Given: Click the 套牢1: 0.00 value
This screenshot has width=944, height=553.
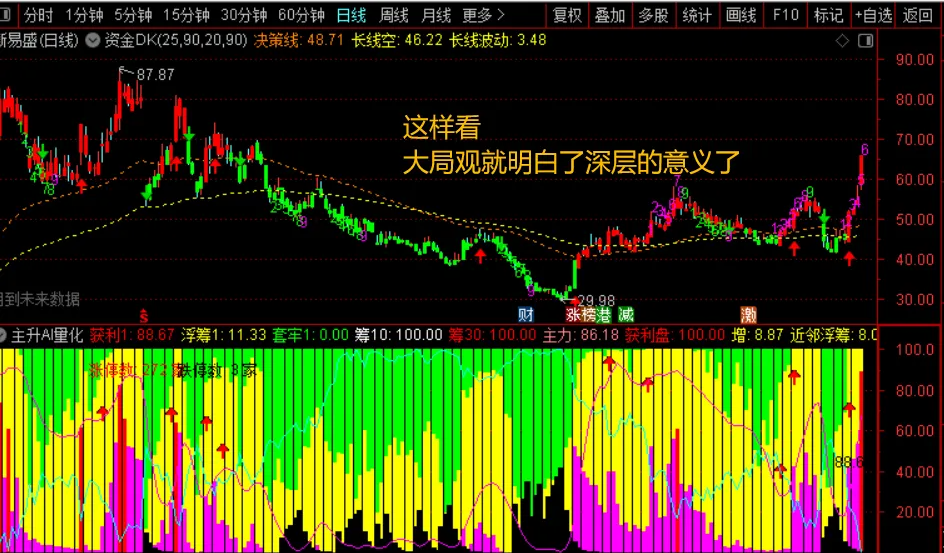Looking at the screenshot, I should point(311,334).
